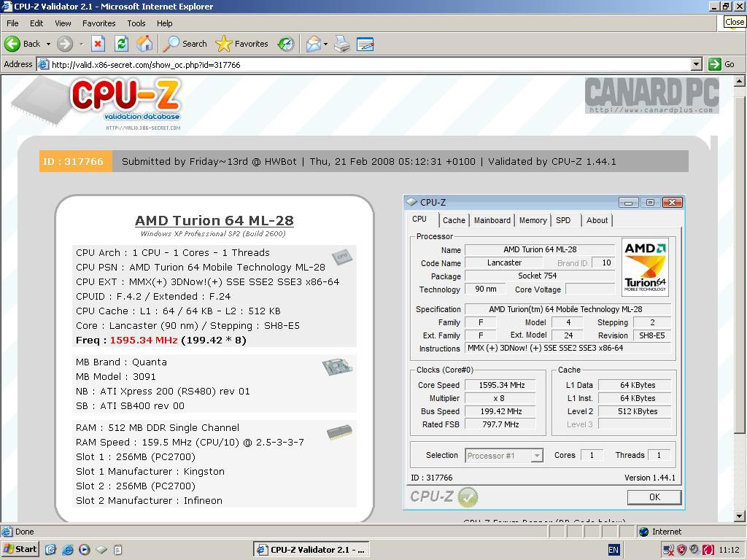The image size is (747, 560).
Task: Open the Help menu
Action: [164, 23]
